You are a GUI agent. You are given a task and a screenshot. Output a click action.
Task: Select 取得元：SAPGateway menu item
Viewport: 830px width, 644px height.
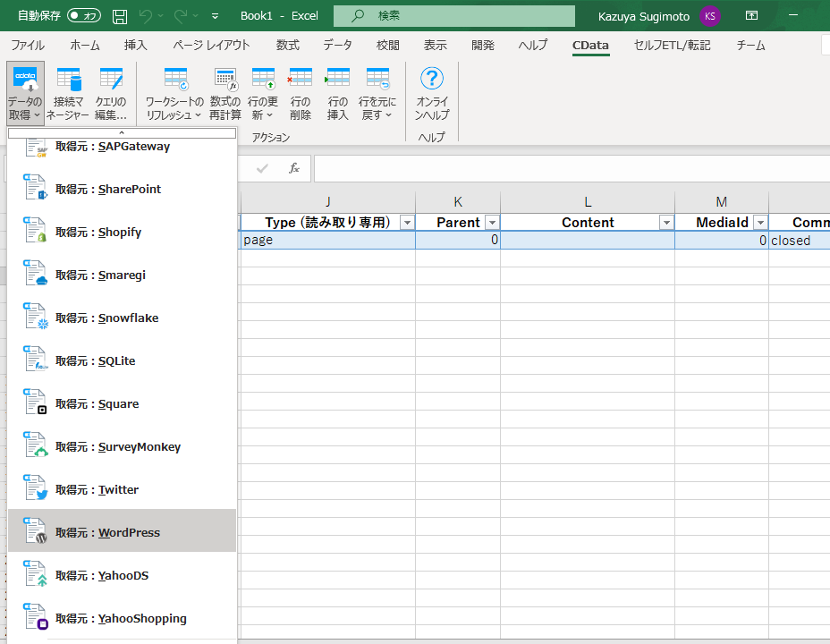tap(123, 147)
